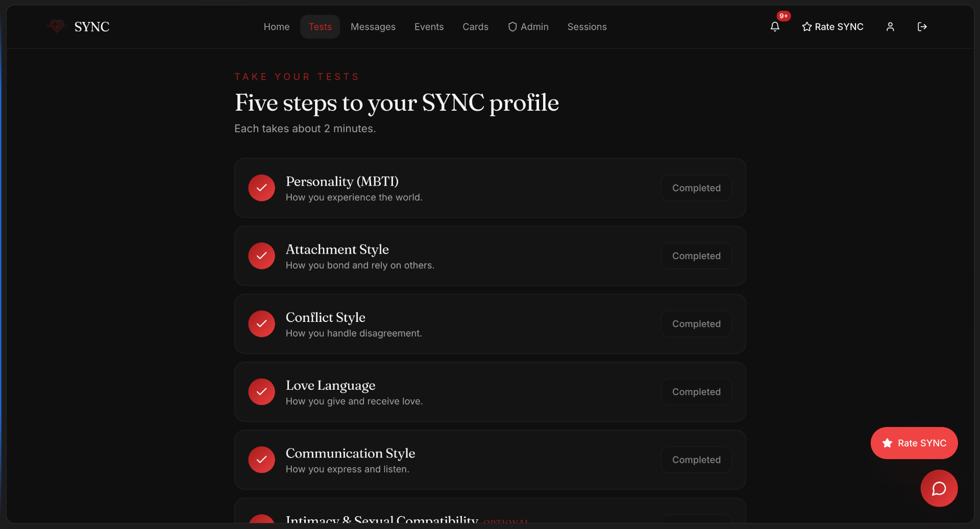Click the Conflict Style test title
Screen dimensions: 980x529
(326, 317)
